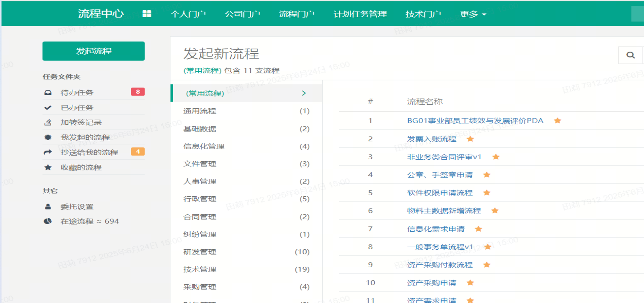The width and height of the screenshot is (644, 303).
Task: Click the 收藏的流程 star icon
Action: pos(48,167)
